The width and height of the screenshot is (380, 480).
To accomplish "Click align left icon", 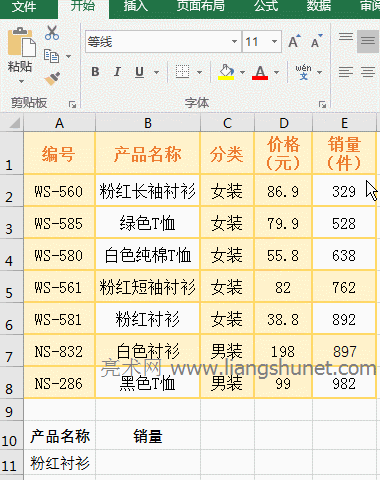I will click(x=346, y=72).
